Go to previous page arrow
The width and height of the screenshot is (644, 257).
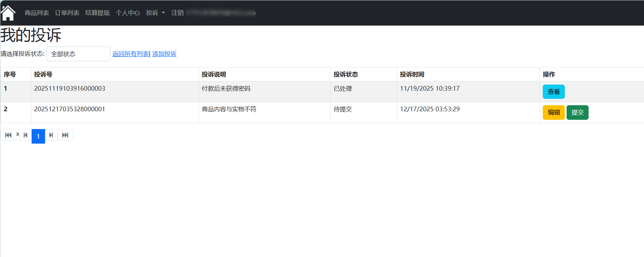[x=26, y=135]
